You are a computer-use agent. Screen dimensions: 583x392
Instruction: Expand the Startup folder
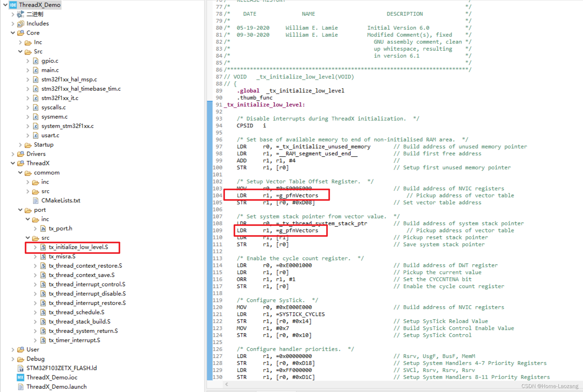pos(20,144)
